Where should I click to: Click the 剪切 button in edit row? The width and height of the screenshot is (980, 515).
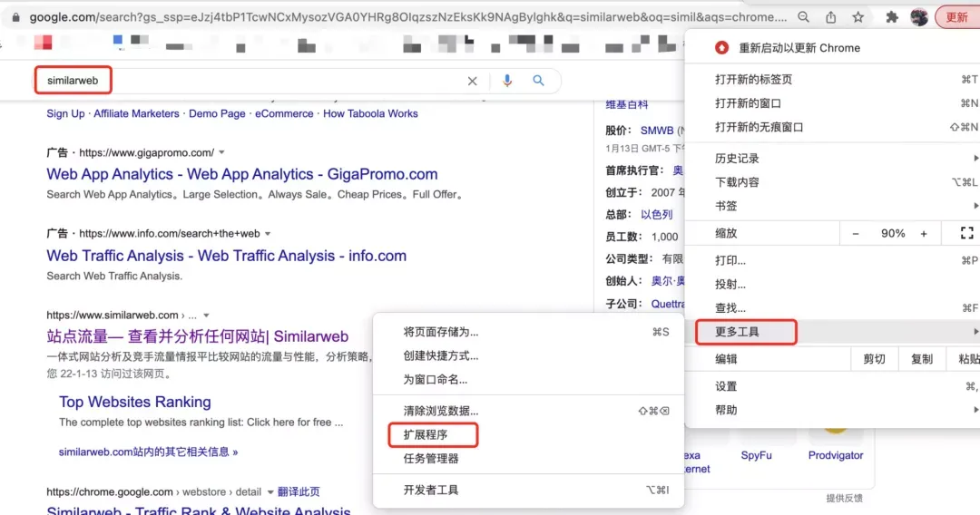(x=874, y=359)
